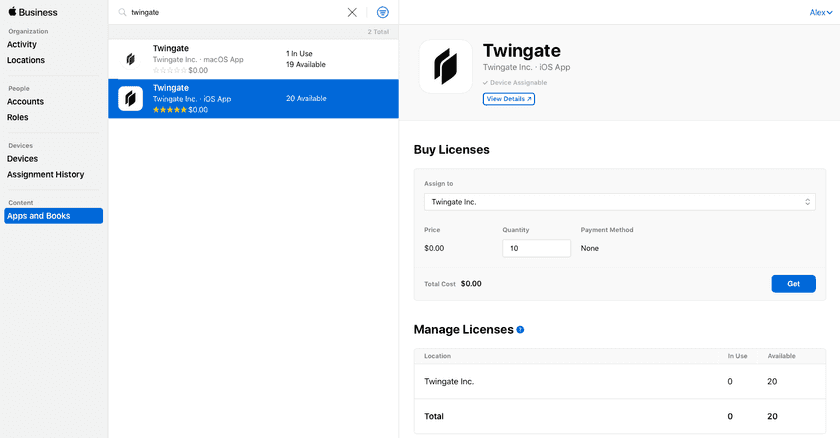Select Roles in the sidebar
This screenshot has height=438, width=840.
[18, 117]
